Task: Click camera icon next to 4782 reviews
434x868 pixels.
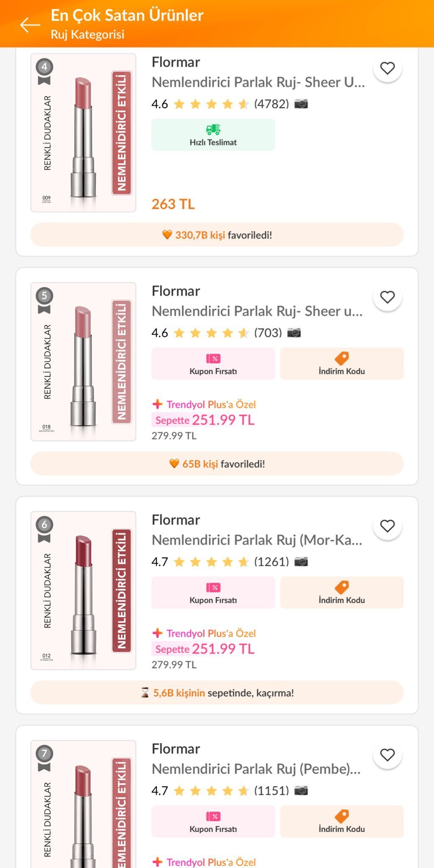Action: pyautogui.click(x=301, y=104)
